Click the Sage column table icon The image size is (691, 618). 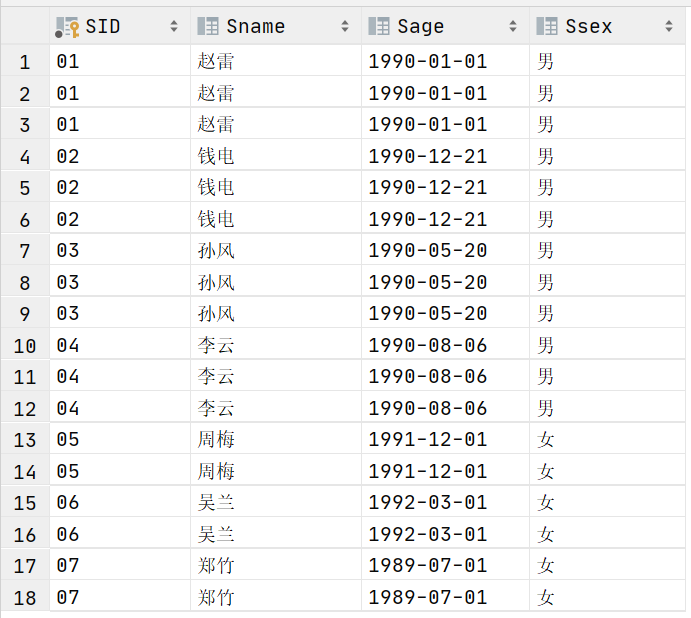point(379,26)
